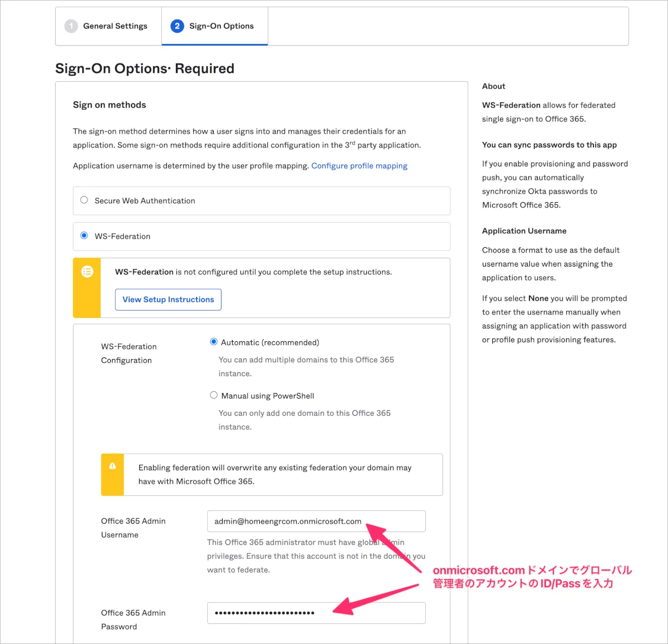The width and height of the screenshot is (668, 644).
Task: Click 'You can add multiple domains' description
Action: click(x=306, y=366)
